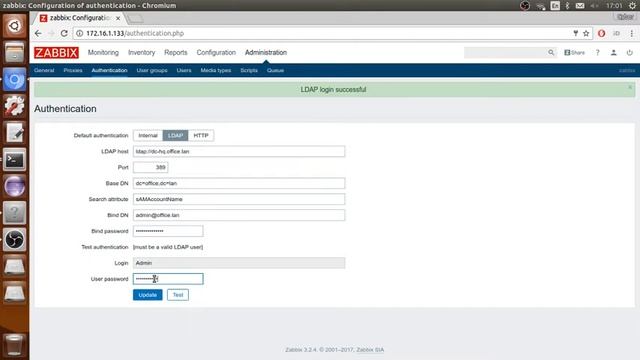Open Ubuntu Dash search launcher
Viewport: 640px width, 360px height.
click(14, 26)
